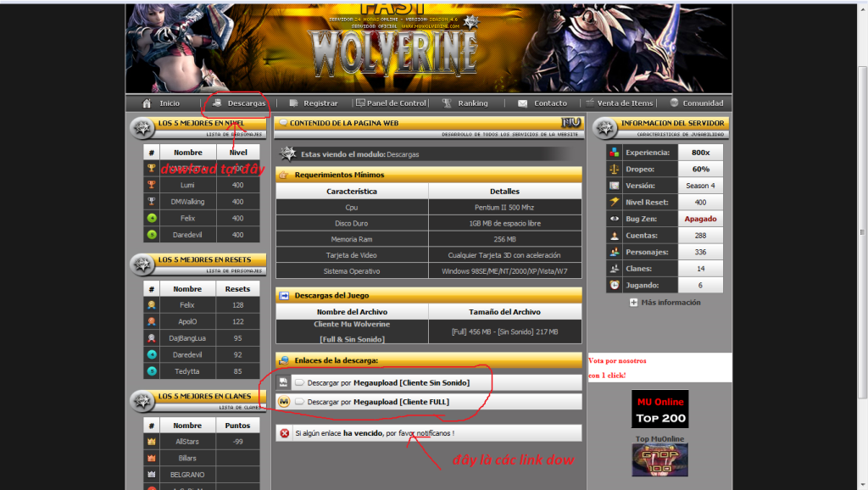Select the clan name AllStars
Image resolution: width=868 pixels, height=490 pixels.
click(187, 442)
